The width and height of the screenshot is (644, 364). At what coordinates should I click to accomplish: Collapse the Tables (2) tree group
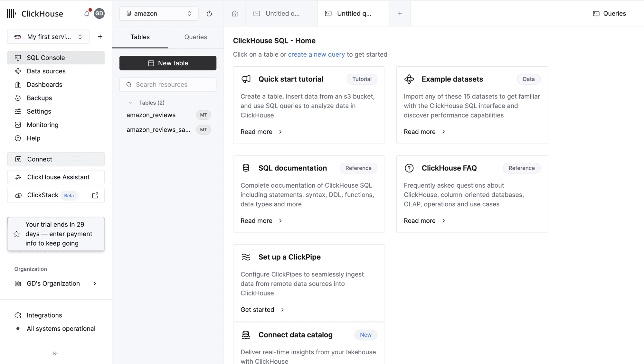click(130, 103)
